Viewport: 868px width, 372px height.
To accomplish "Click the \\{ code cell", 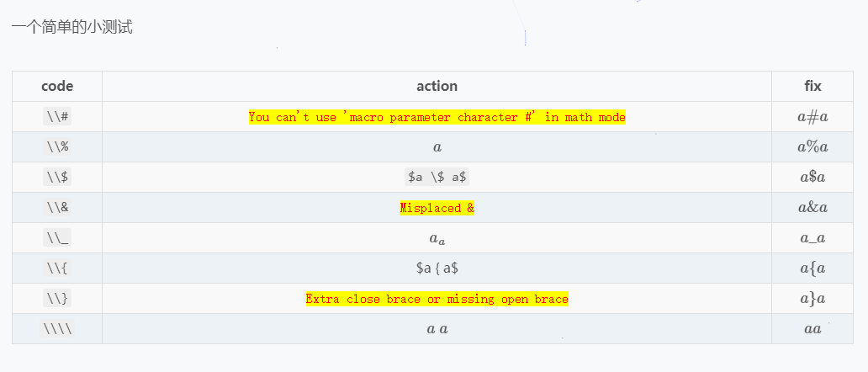I will click(57, 268).
